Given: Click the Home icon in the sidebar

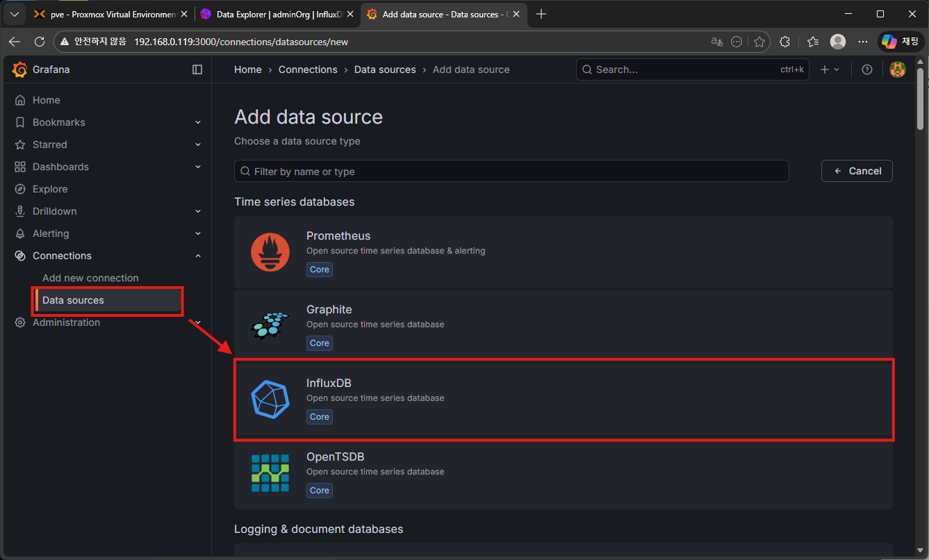Looking at the screenshot, I should pos(20,100).
